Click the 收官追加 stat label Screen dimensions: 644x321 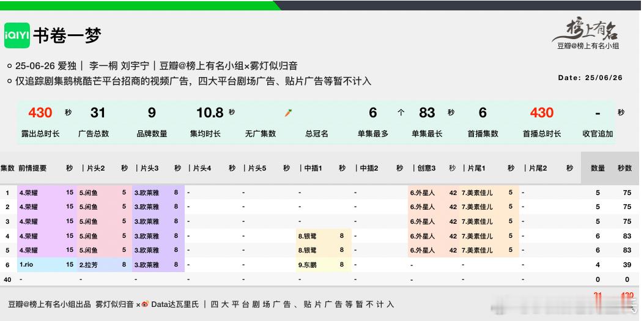[x=598, y=134]
